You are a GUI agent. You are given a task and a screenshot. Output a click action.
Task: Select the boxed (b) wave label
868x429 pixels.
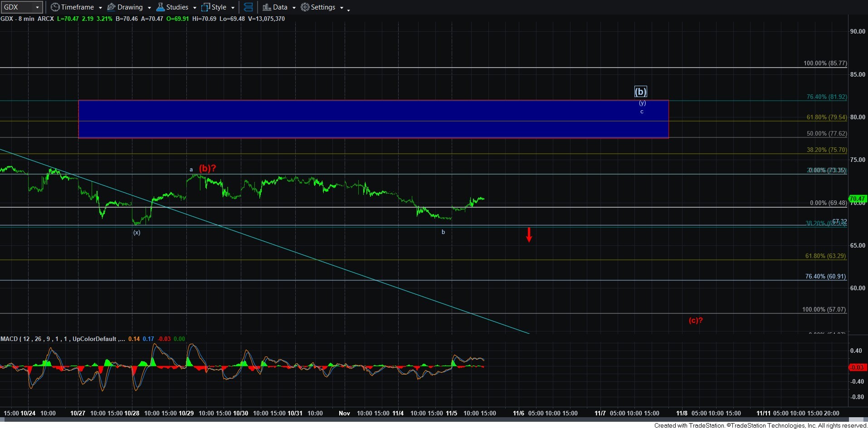click(640, 92)
